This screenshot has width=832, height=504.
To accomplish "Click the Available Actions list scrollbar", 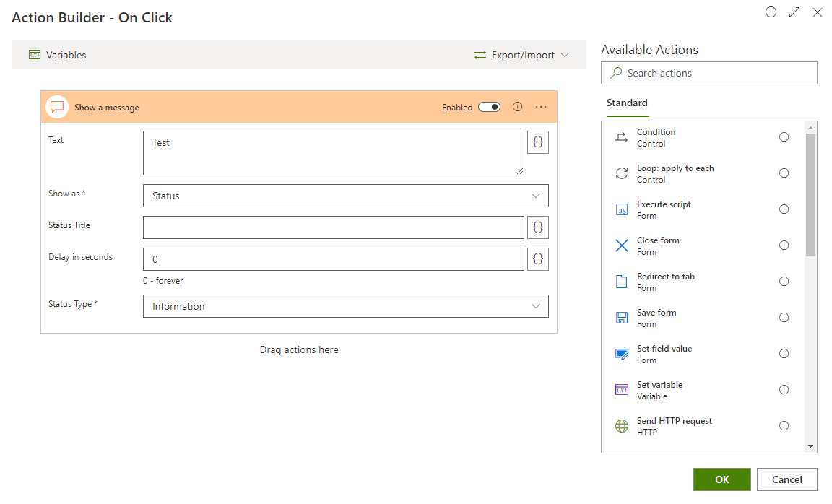I will [810, 195].
